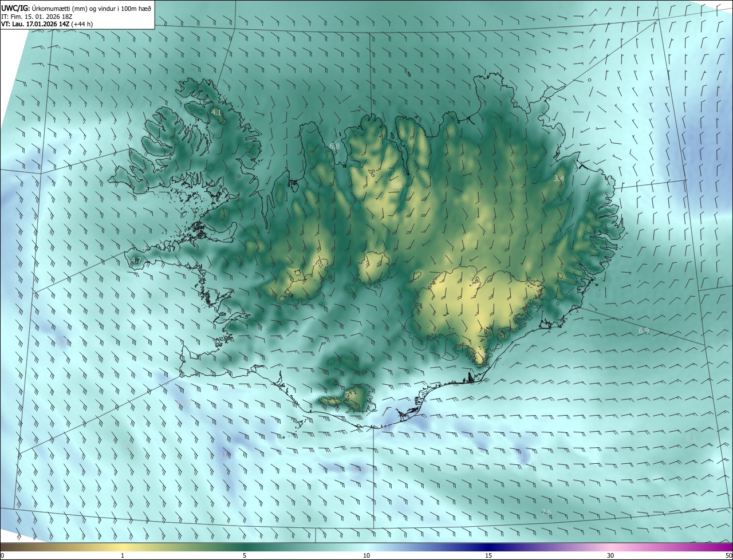Viewport: 733px width, 560px height.
Task: Click the initial time line "IT: Fim. 15. 01. 2026 18Z"
Action: [x=37, y=16]
